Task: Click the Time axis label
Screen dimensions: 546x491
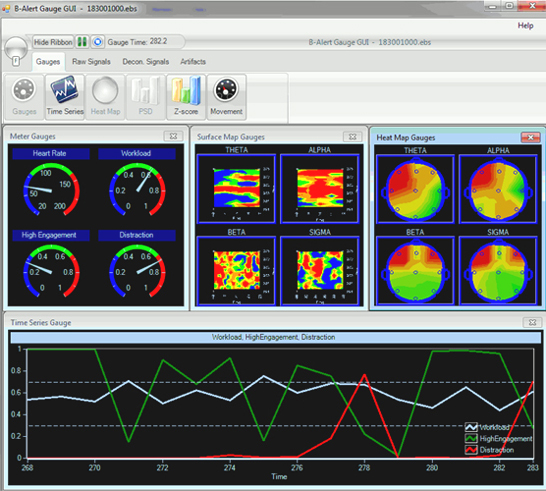Action: [279, 476]
